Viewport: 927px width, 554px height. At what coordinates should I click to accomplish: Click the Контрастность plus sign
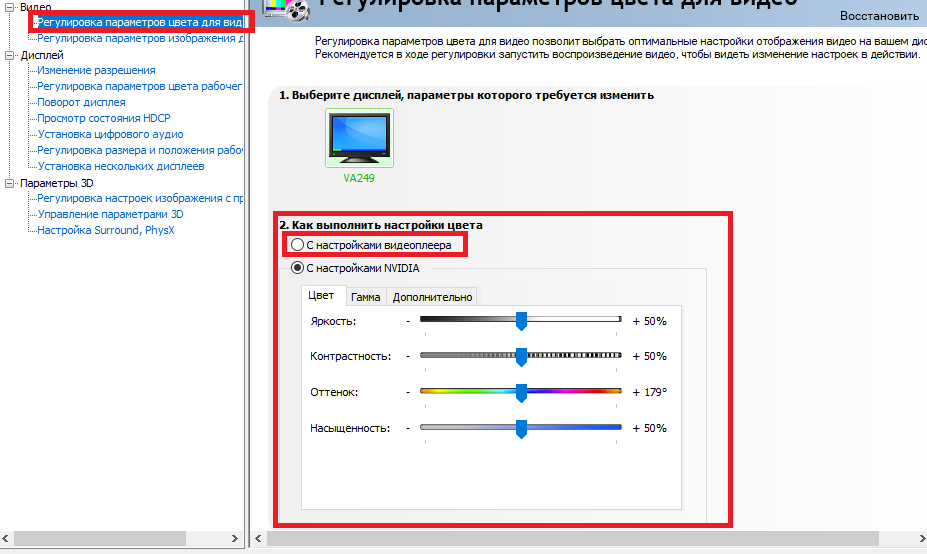click(636, 357)
